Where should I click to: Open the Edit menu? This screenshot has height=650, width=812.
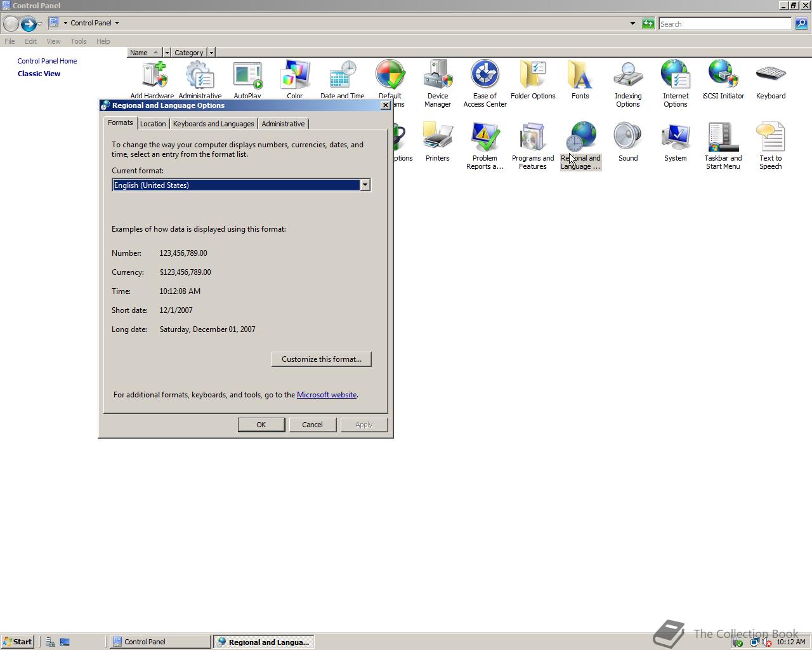point(30,41)
